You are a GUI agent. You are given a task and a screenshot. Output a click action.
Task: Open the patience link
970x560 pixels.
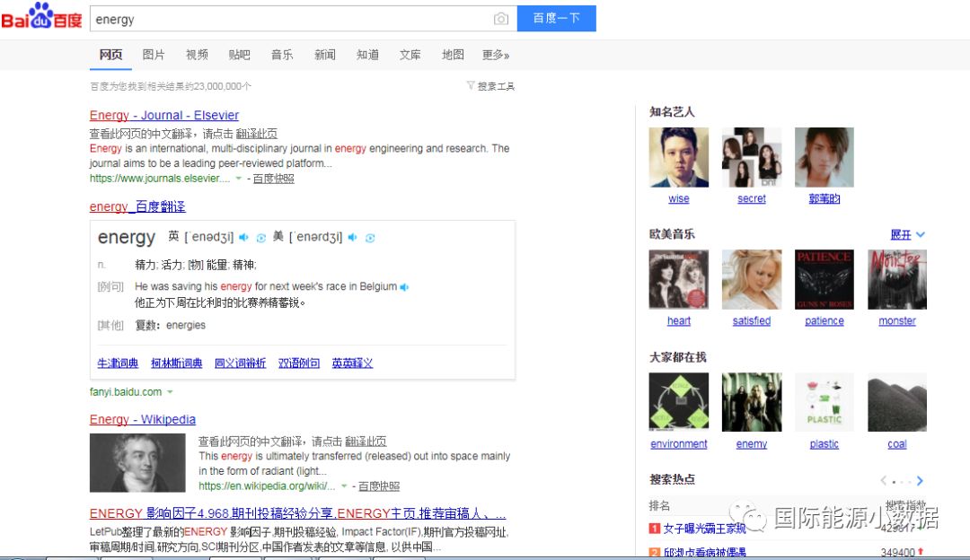point(824,320)
